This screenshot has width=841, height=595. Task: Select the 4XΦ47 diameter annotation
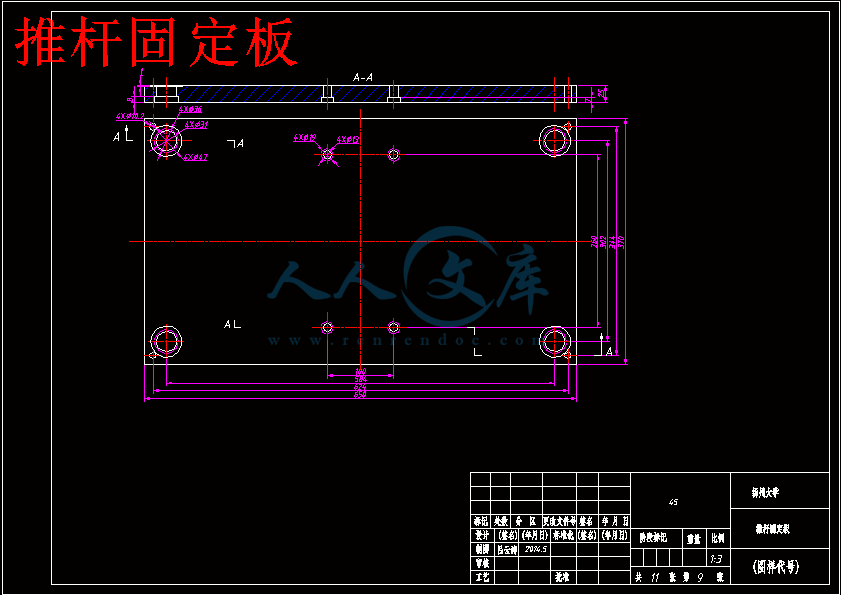pos(196,157)
